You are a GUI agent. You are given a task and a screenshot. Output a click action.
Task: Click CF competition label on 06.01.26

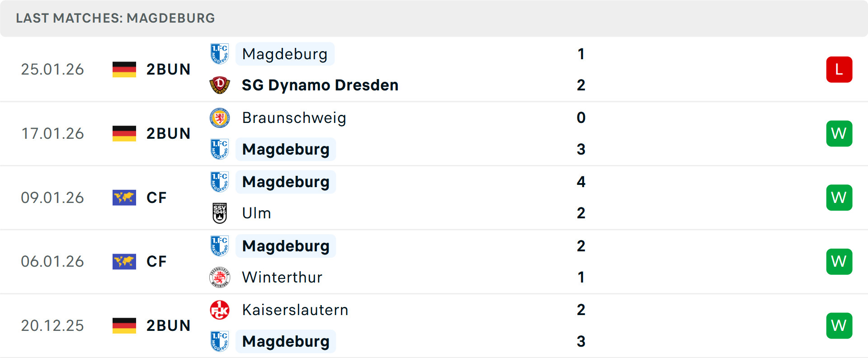tap(156, 261)
